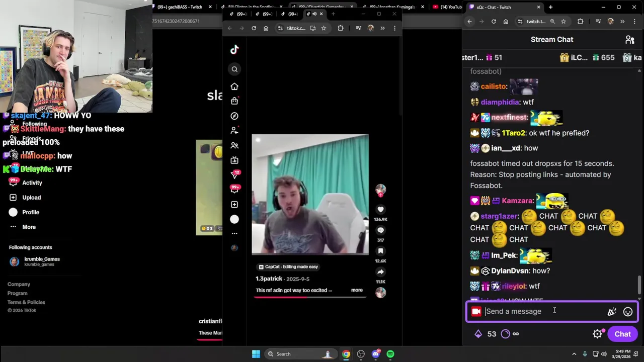
Task: Open TikTok Terms & Policies link
Action: (x=26, y=302)
